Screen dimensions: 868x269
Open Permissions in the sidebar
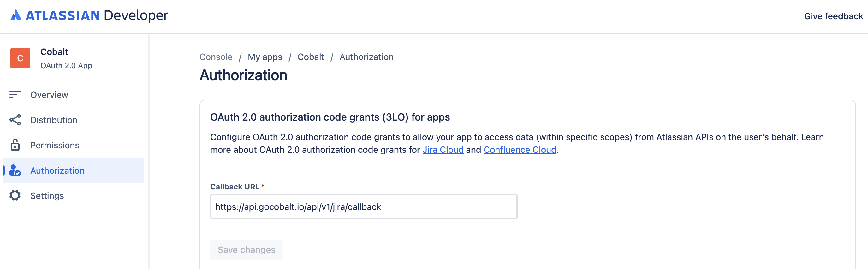tap(73, 145)
